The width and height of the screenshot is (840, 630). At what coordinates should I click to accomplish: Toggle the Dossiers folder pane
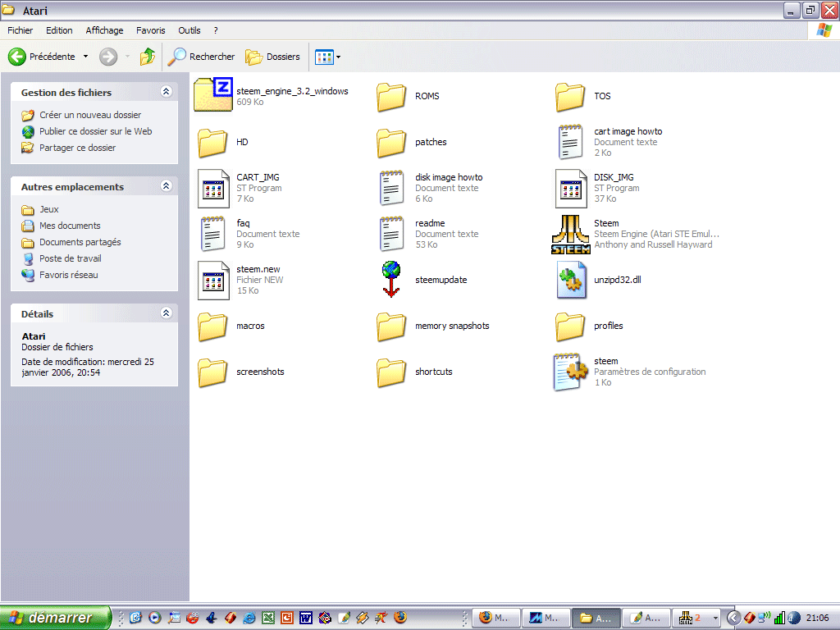[x=272, y=57]
